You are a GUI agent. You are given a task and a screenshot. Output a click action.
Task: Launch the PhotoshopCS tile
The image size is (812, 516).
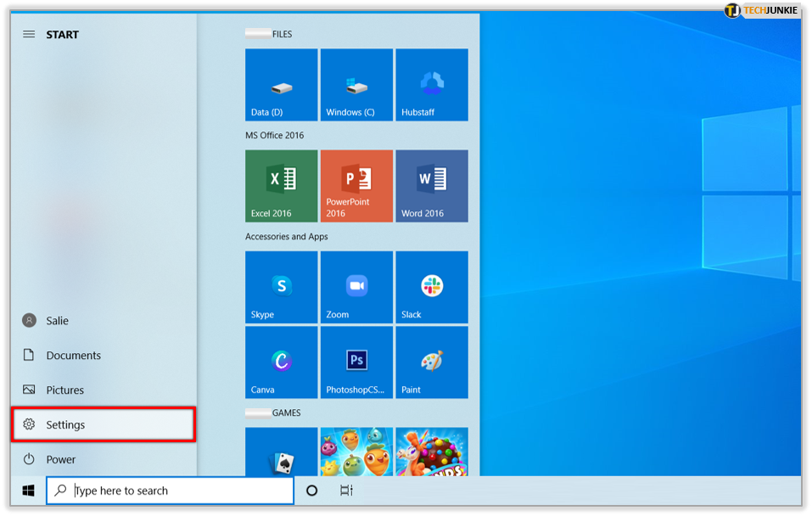point(356,362)
